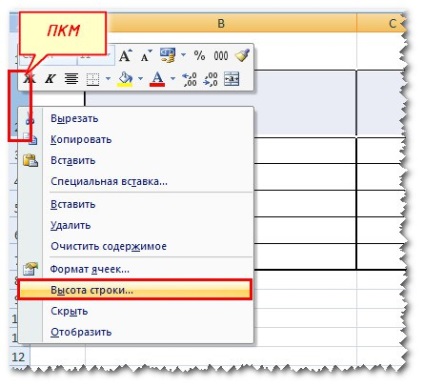The height and width of the screenshot is (388, 424).
Task: Select the format painter brush icon
Action: tap(242, 55)
